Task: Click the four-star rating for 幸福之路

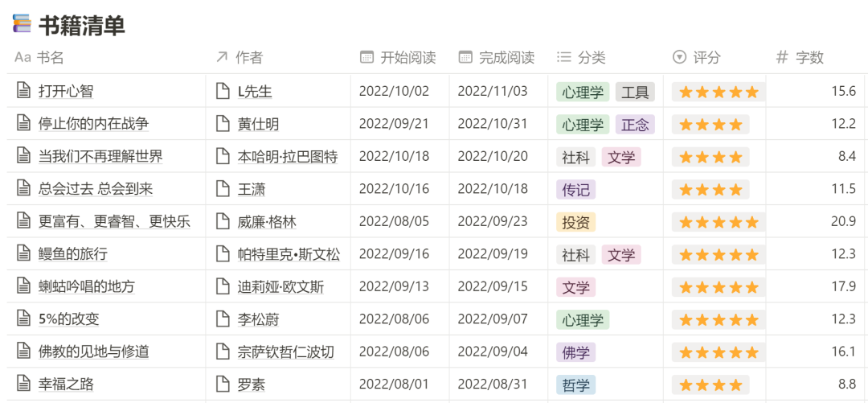Action: (x=710, y=384)
